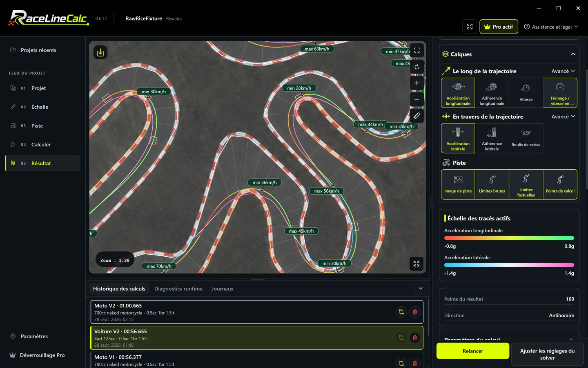This screenshot has width=588, height=368.
Task: Toggle the Accélération longitudinale layer
Action: (458, 93)
